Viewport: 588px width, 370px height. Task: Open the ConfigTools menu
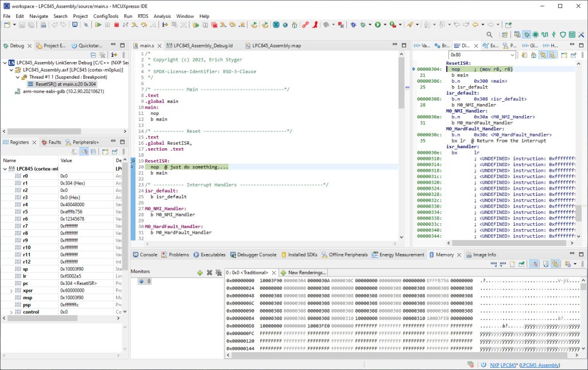click(106, 16)
